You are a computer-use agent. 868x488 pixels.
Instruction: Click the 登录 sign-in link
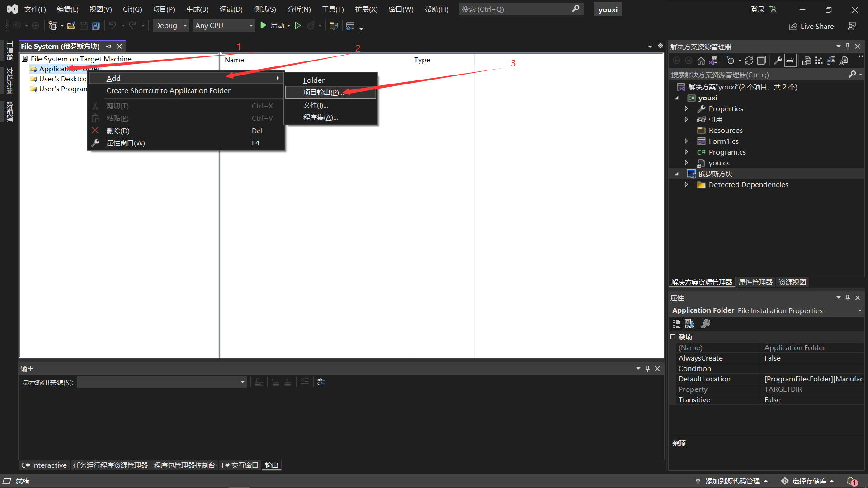click(757, 9)
